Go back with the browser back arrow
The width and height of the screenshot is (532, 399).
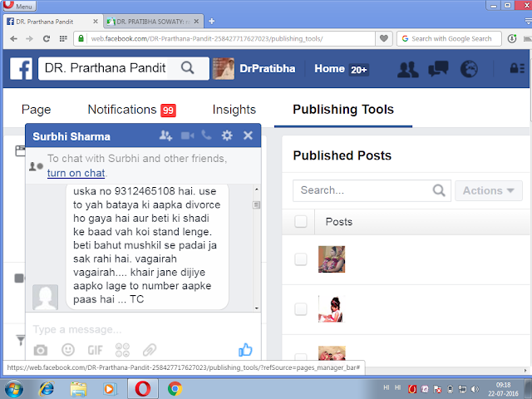(13, 39)
